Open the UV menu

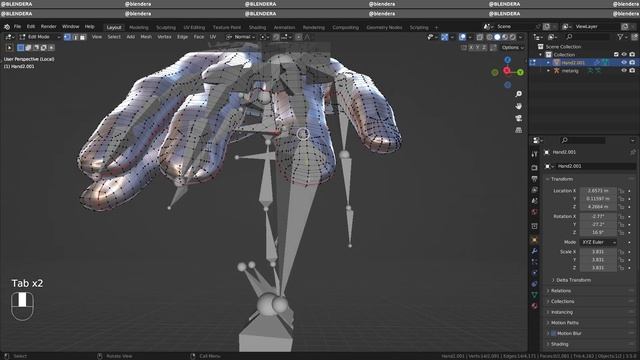[213, 37]
